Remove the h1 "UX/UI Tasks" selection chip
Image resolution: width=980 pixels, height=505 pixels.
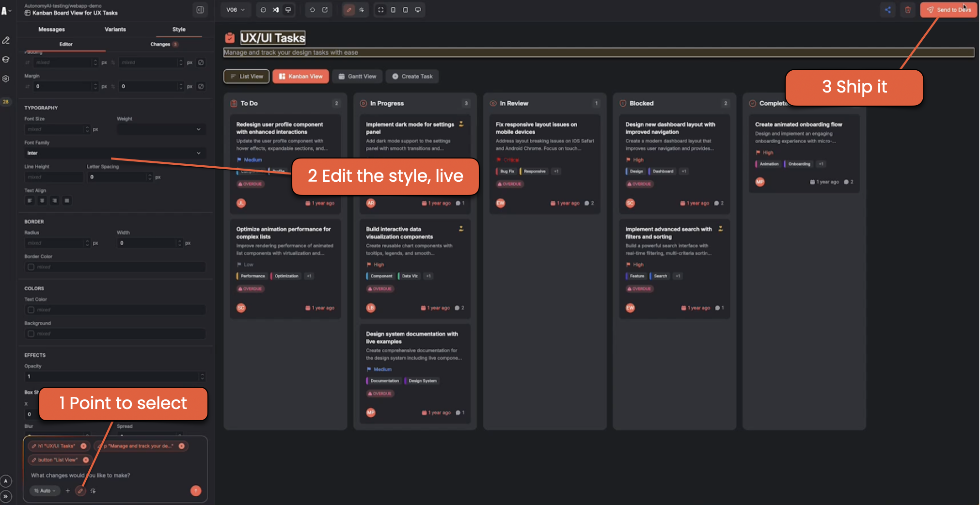pos(83,446)
